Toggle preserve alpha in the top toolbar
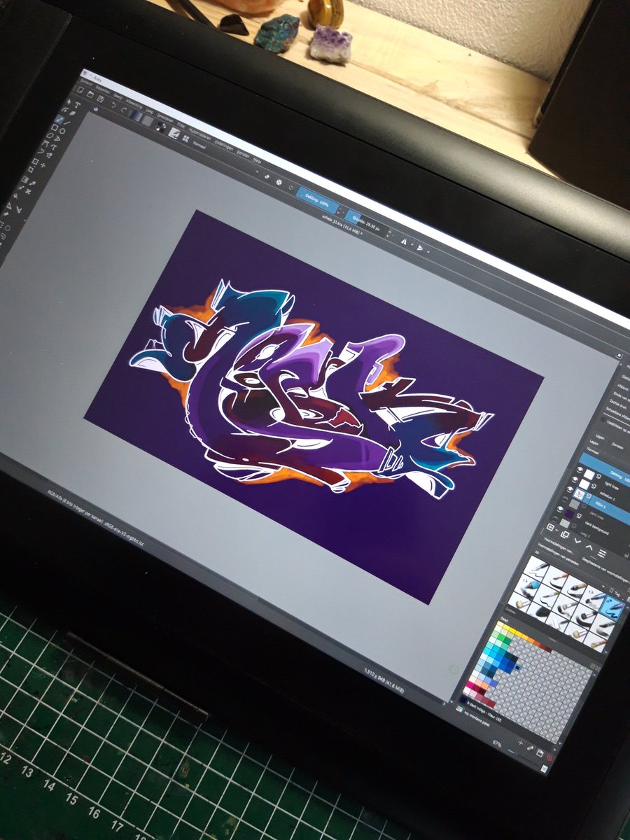The height and width of the screenshot is (840, 630). (279, 182)
